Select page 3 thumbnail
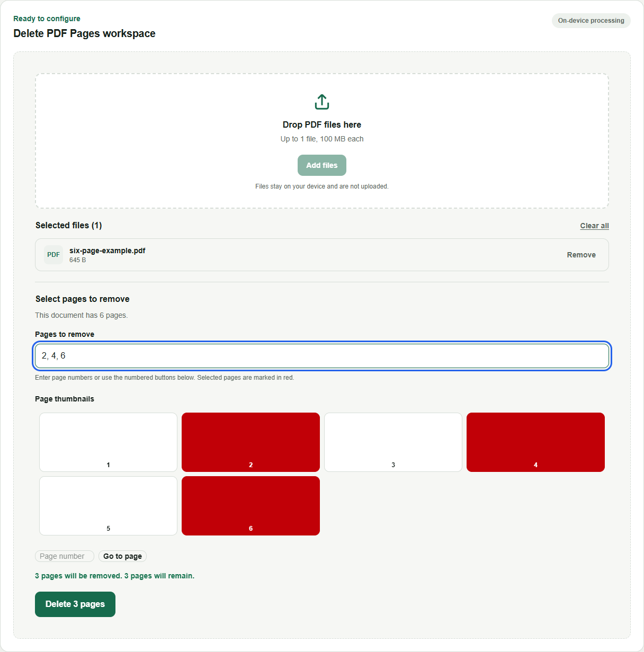Viewport: 644px width, 652px height. coord(393,442)
